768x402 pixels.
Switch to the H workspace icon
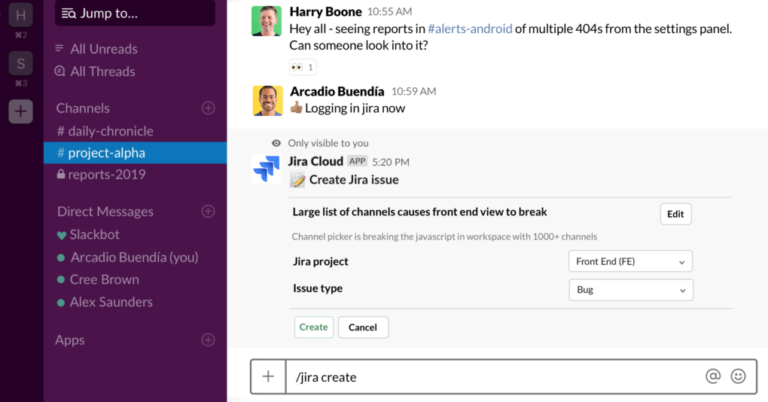pos(21,15)
